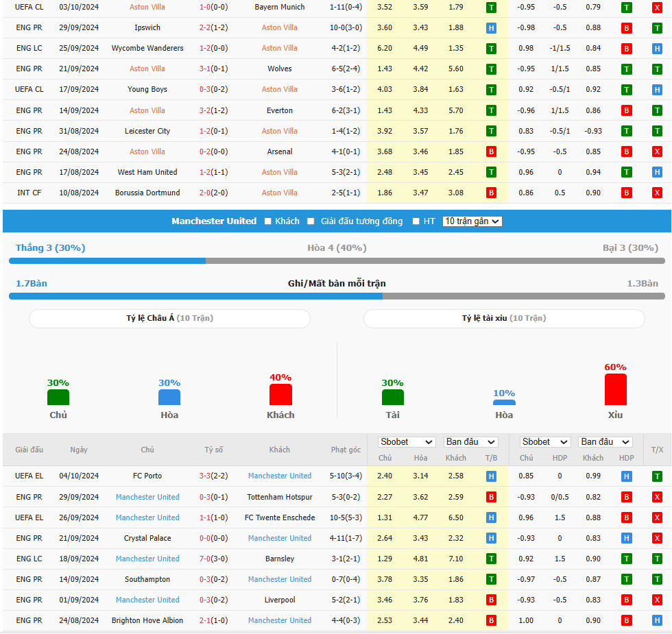Click the green T T/X badge in Leicester City row

click(657, 131)
